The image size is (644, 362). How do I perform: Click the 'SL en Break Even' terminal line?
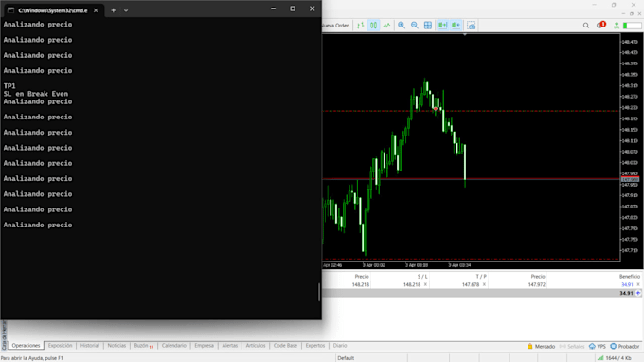tap(36, 94)
